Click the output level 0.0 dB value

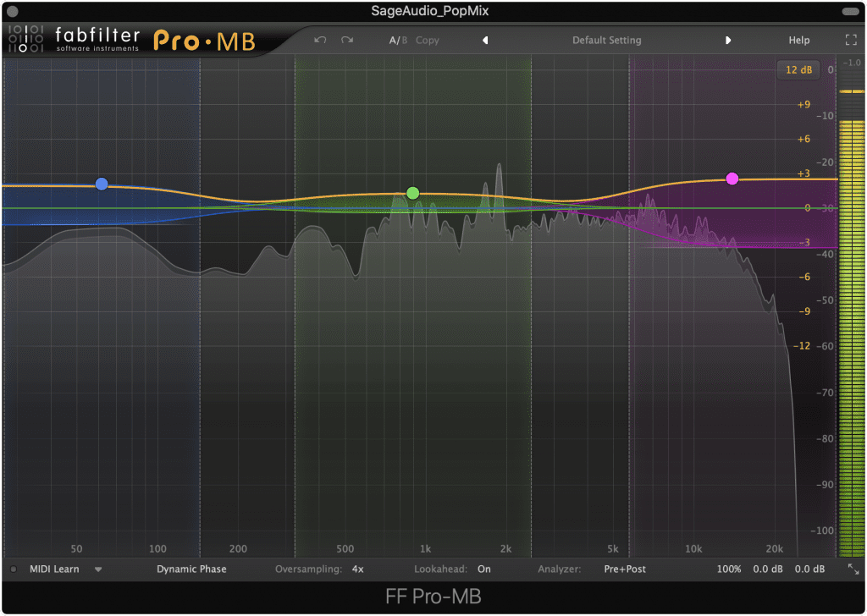809,569
